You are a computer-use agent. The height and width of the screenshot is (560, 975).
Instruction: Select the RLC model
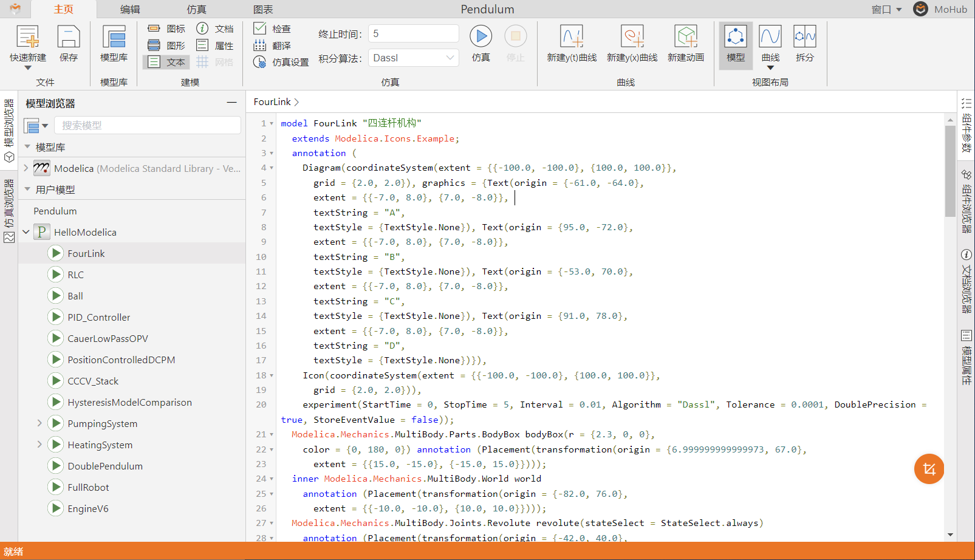pyautogui.click(x=75, y=275)
